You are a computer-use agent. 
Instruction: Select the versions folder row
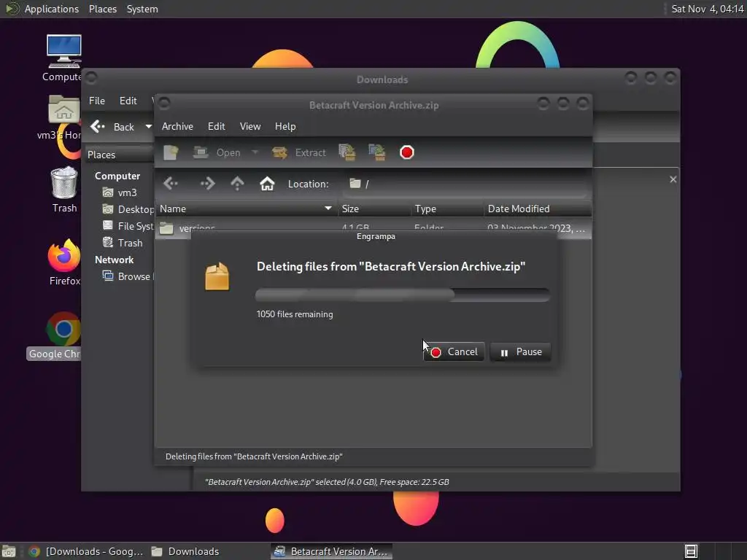(x=373, y=227)
